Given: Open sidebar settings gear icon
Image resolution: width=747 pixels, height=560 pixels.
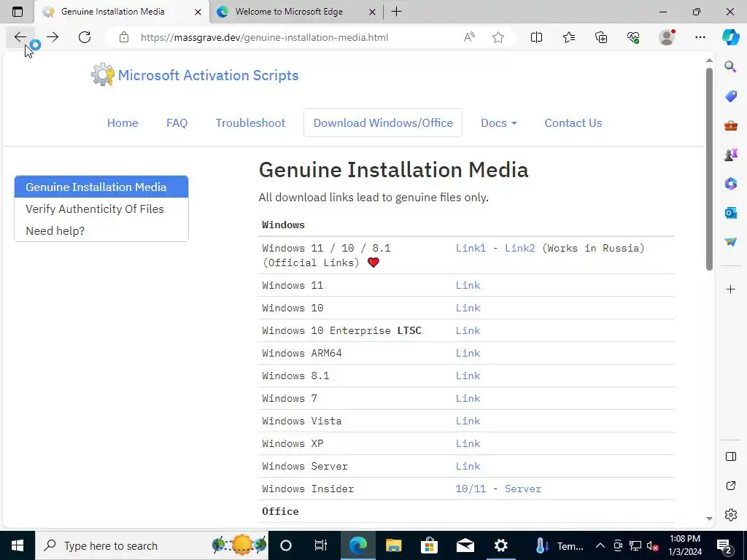Looking at the screenshot, I should pyautogui.click(x=730, y=515).
